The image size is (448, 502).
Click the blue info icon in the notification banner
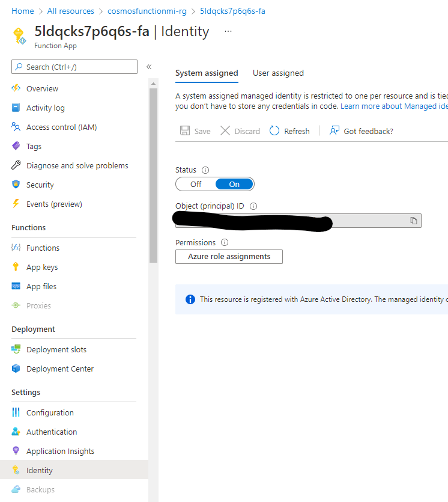[190, 299]
